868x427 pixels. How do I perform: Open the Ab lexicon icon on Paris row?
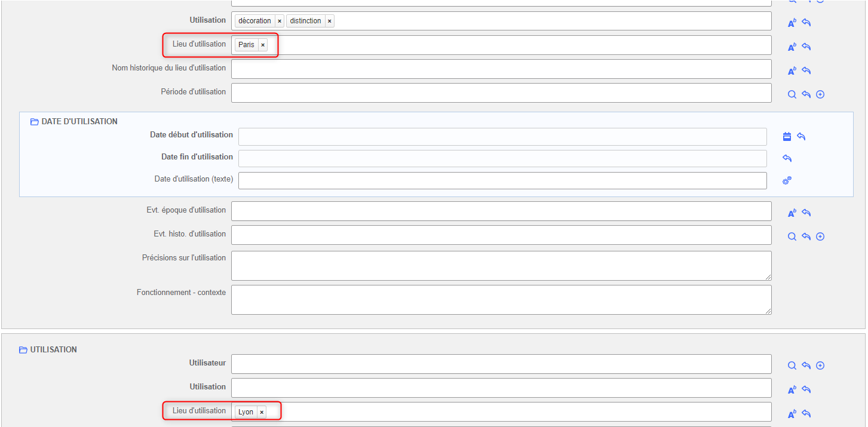792,47
